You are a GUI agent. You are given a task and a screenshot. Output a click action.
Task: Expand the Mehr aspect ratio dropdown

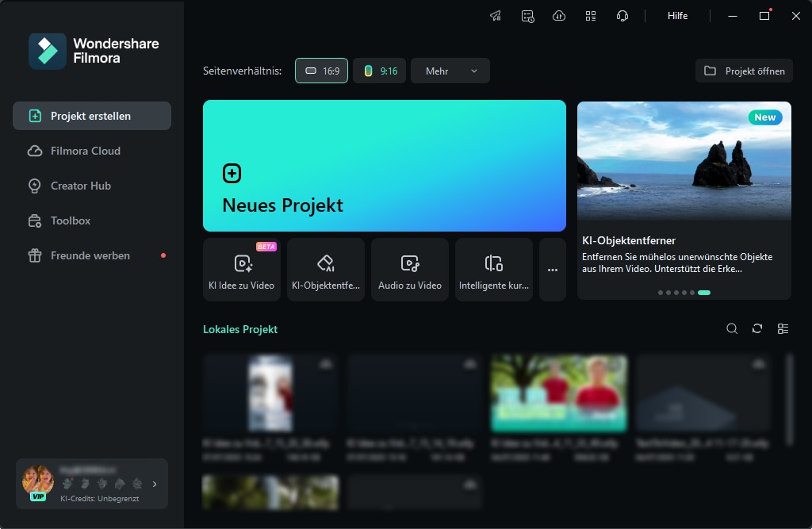point(450,71)
